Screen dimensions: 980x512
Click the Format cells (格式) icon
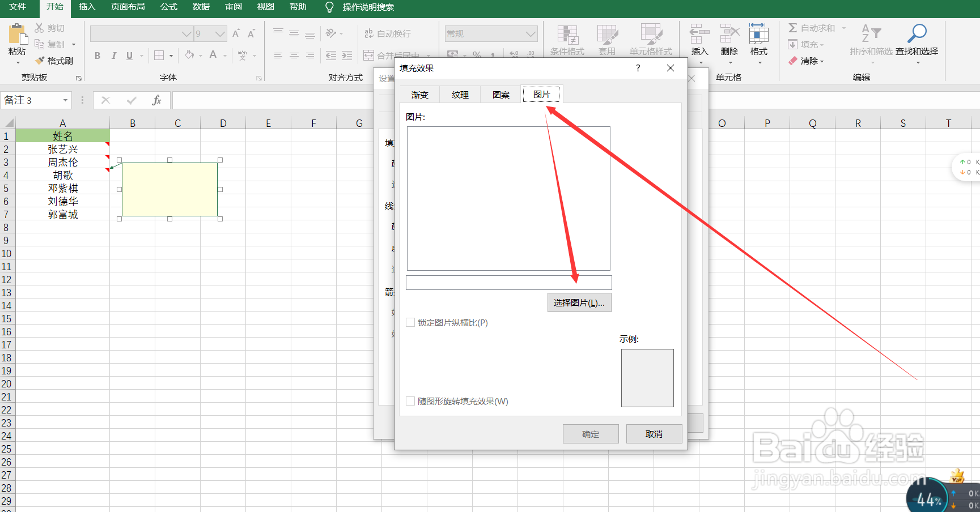click(x=758, y=34)
